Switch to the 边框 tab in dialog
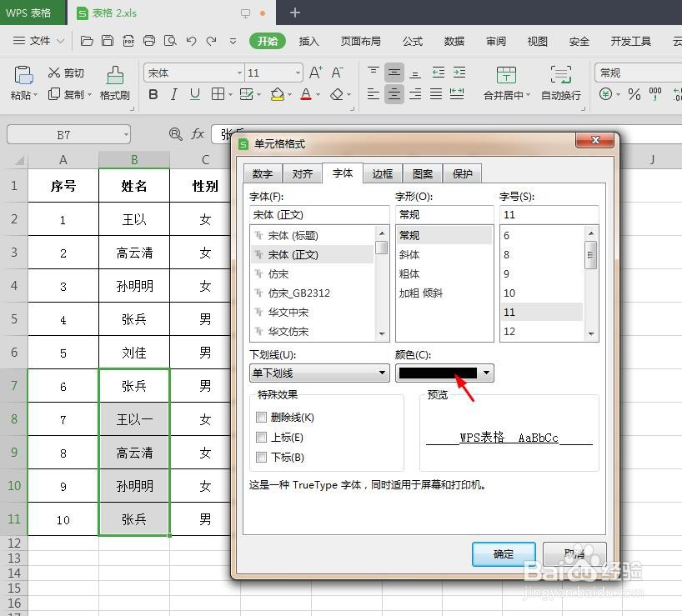Image resolution: width=682 pixels, height=616 pixels. (382, 173)
